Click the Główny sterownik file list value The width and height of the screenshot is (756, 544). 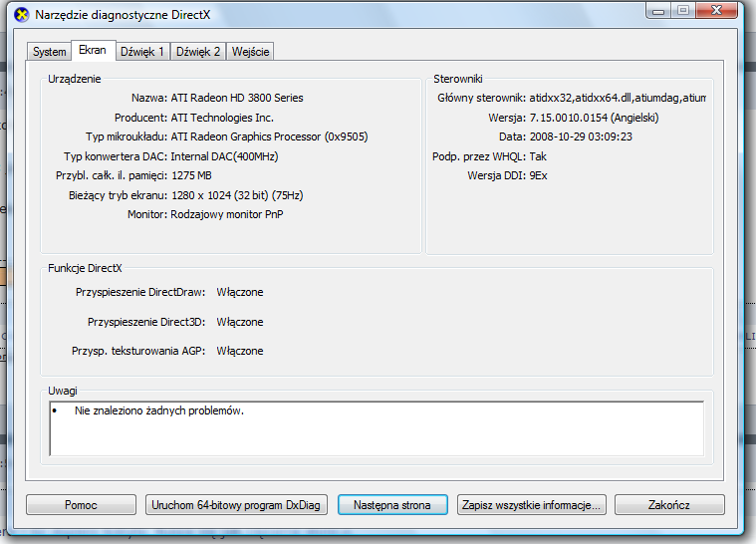click(x=617, y=98)
